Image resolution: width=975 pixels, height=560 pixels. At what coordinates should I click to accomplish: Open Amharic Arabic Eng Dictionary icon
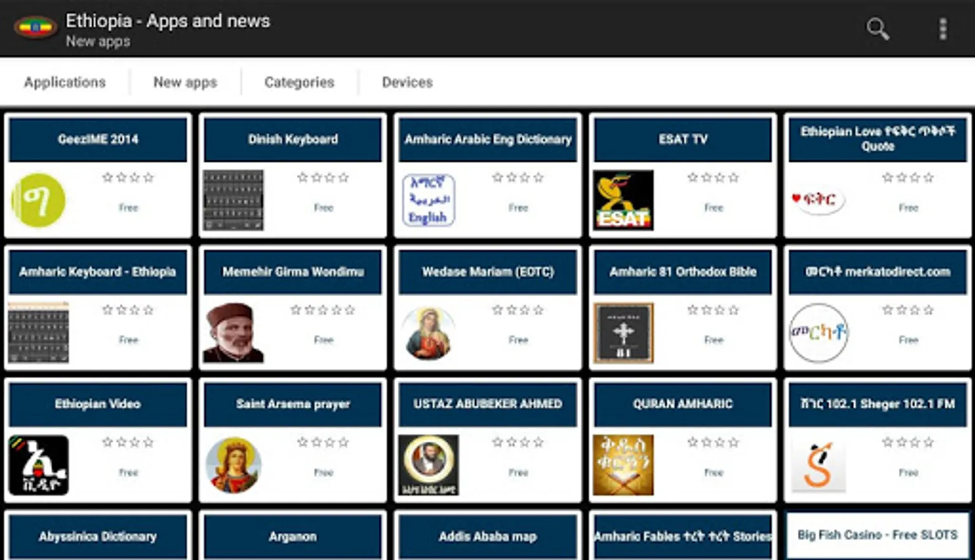click(428, 200)
